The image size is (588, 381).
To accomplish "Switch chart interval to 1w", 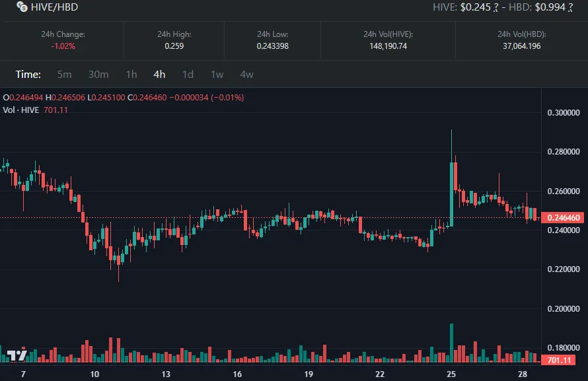I will point(217,74).
